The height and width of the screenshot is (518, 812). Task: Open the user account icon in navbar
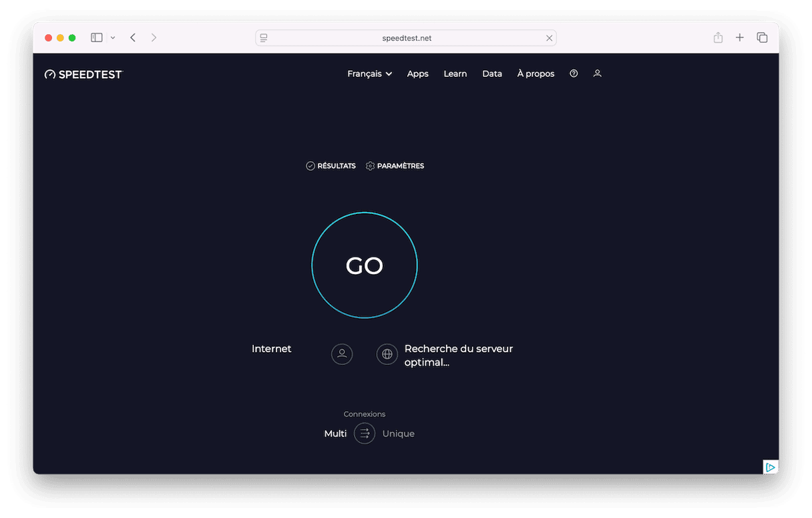(x=598, y=74)
